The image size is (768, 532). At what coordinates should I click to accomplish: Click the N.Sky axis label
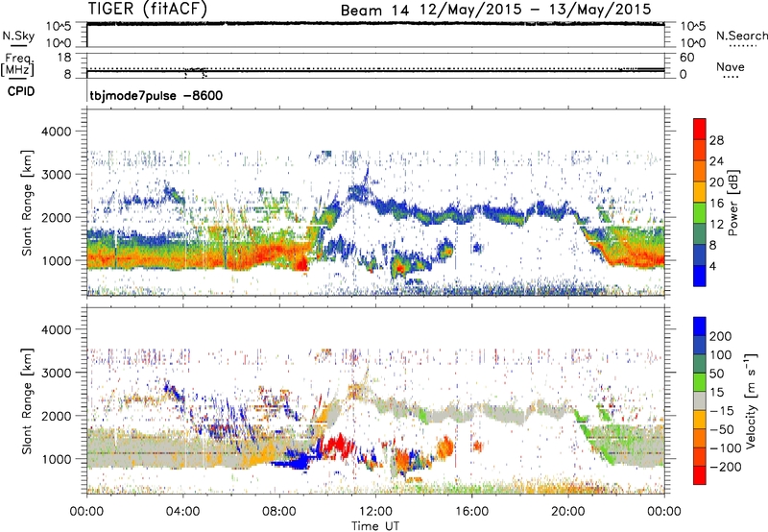(x=18, y=36)
